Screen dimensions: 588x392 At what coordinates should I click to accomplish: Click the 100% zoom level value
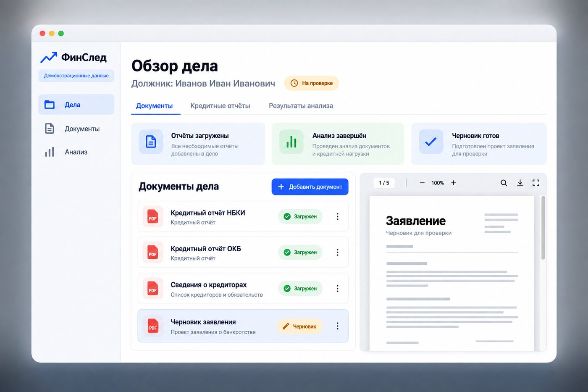[x=438, y=183]
